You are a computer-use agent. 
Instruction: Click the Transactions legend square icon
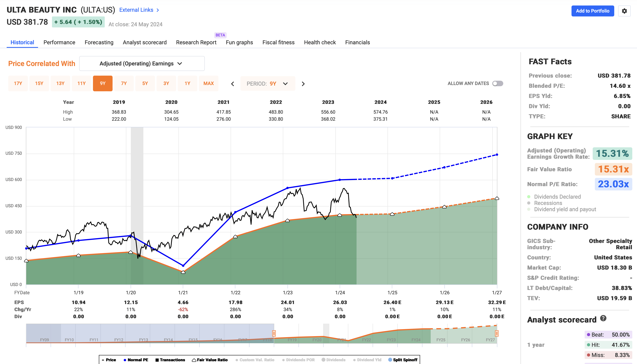(x=157, y=360)
